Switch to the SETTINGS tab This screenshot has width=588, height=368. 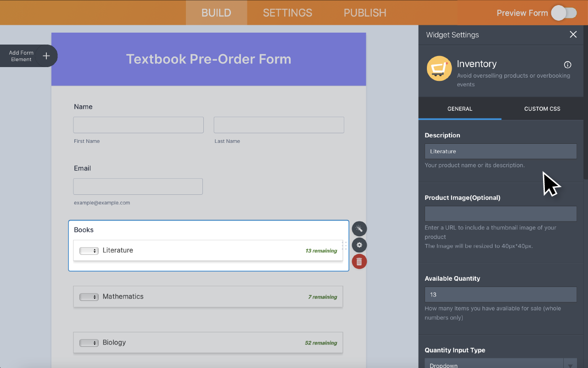[287, 12]
